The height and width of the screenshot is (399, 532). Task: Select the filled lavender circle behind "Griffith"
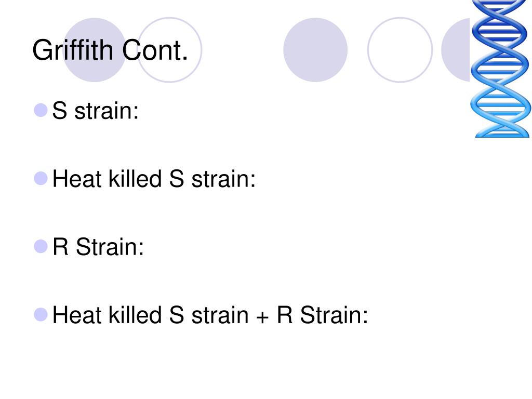tap(95, 50)
